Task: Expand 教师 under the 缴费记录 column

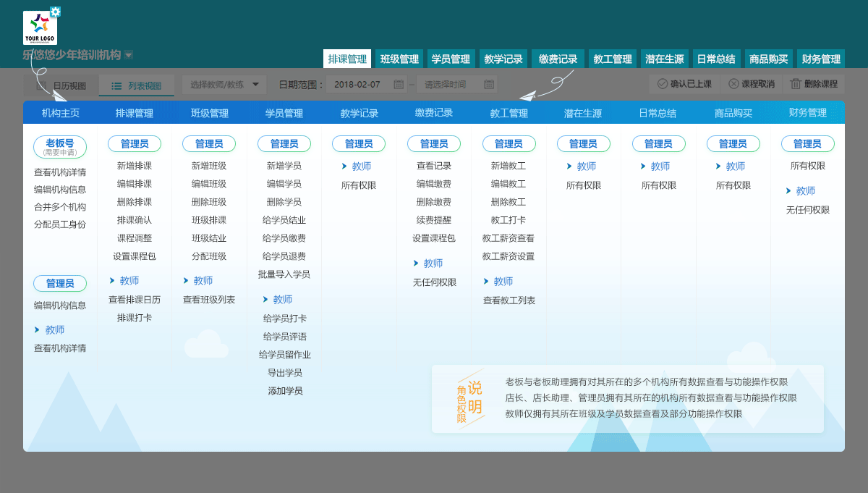Action: click(433, 264)
